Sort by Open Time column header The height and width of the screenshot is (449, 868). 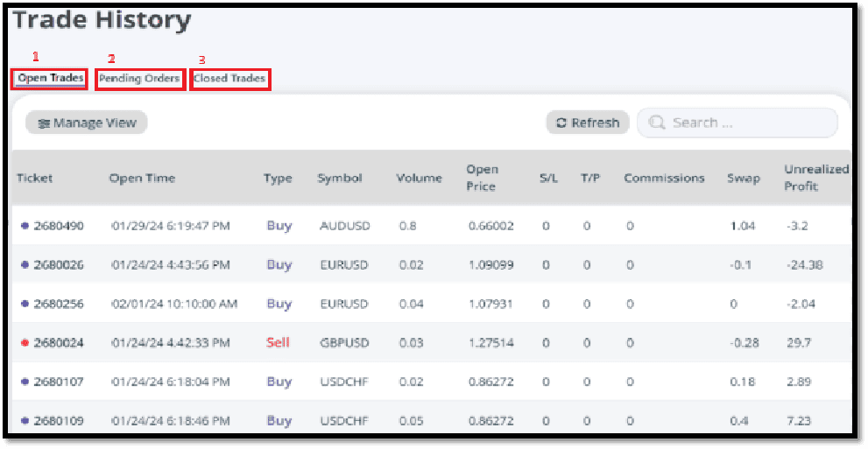[142, 178]
